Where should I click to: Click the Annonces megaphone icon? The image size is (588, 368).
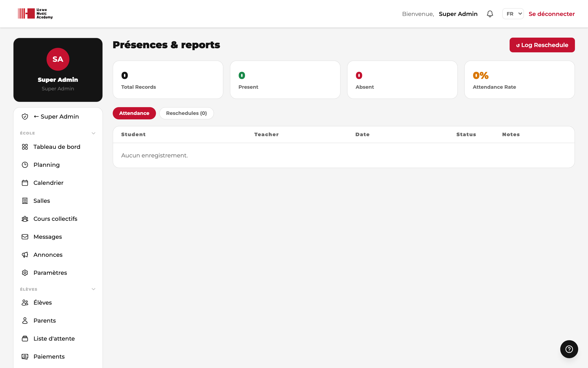click(x=25, y=255)
